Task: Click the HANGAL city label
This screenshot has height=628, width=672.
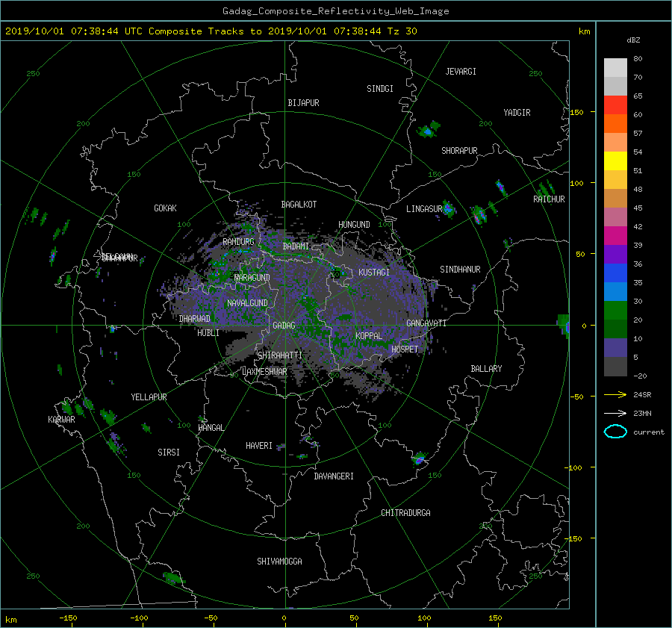Action: [211, 428]
